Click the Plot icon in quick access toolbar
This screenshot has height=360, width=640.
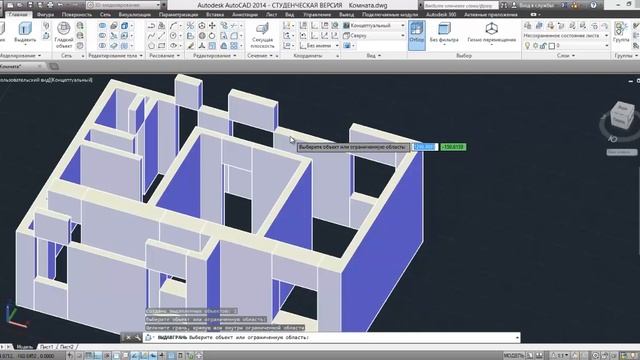[50, 5]
